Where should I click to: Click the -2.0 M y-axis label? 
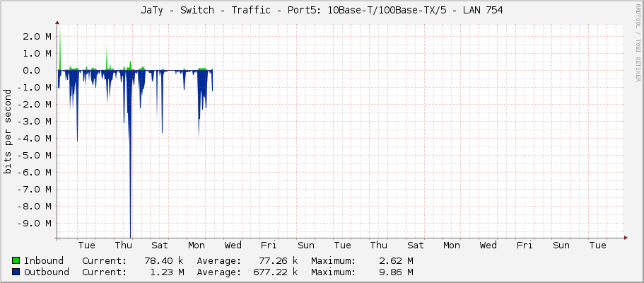35,104
